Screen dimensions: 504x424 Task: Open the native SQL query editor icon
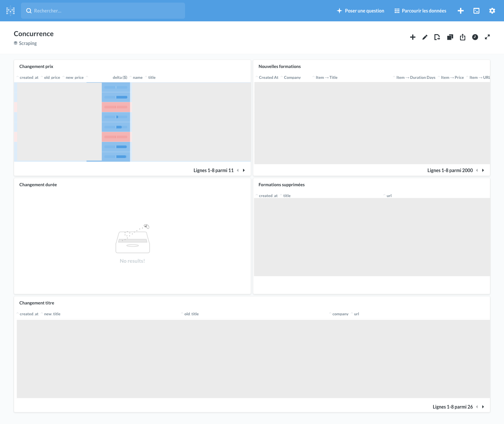coord(476,11)
